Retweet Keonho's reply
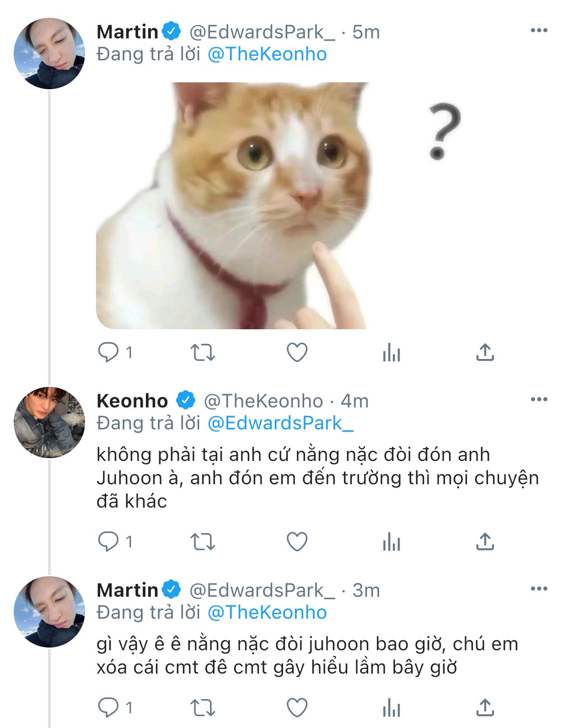 (202, 542)
